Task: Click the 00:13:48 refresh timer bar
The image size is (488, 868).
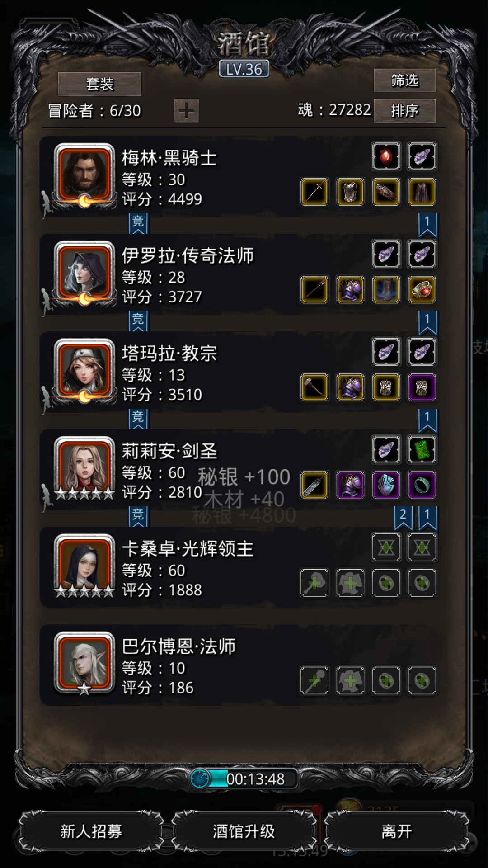Action: (x=244, y=778)
